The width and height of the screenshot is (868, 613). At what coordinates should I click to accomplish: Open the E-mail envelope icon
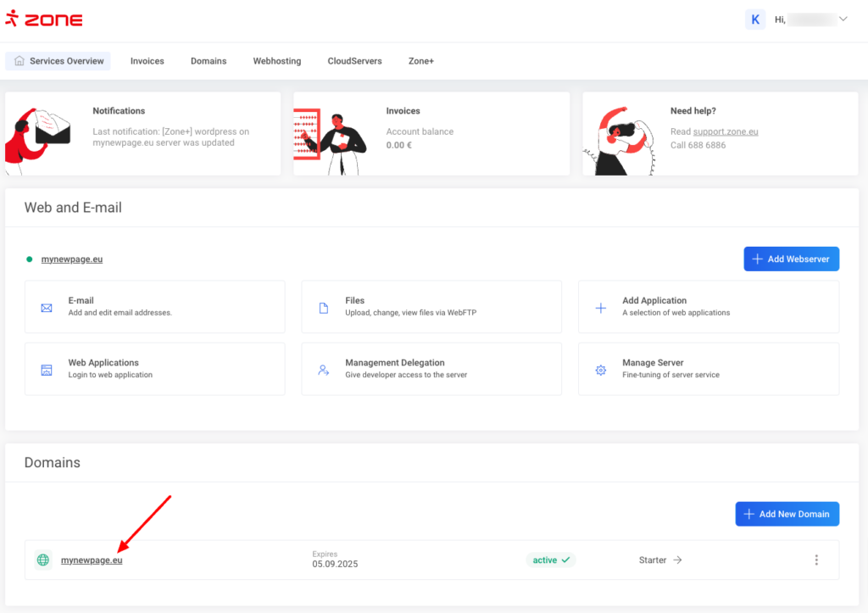coord(47,308)
